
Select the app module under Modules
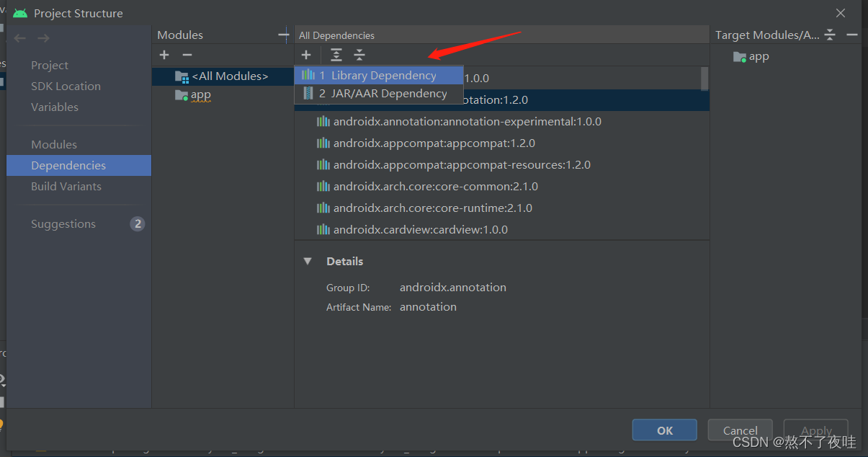click(x=200, y=94)
